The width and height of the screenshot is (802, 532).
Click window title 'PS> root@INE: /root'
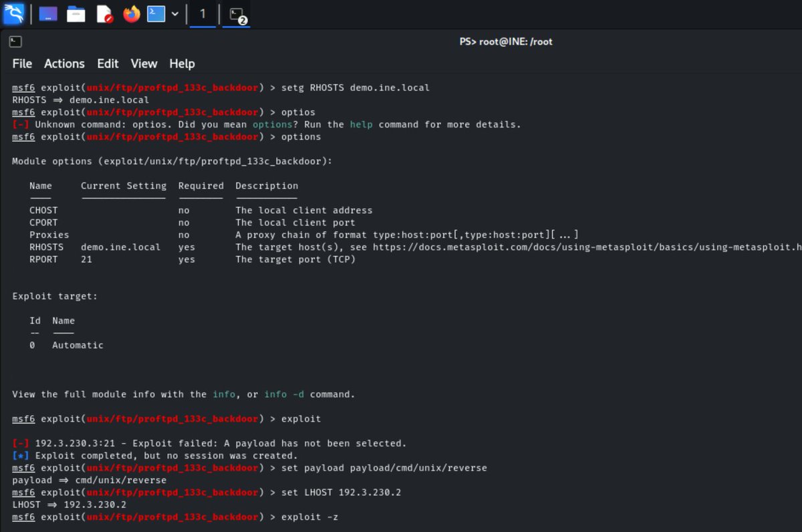point(506,41)
